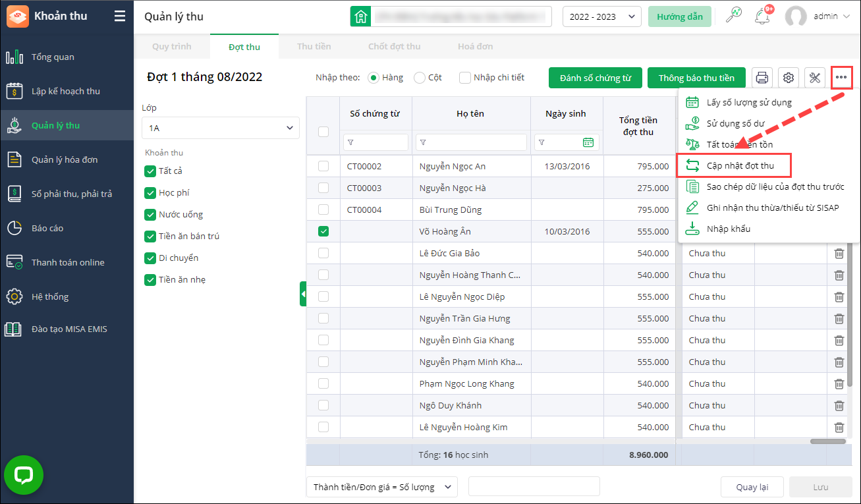Click the hamburger menu icon
The image size is (861, 504).
119,16
